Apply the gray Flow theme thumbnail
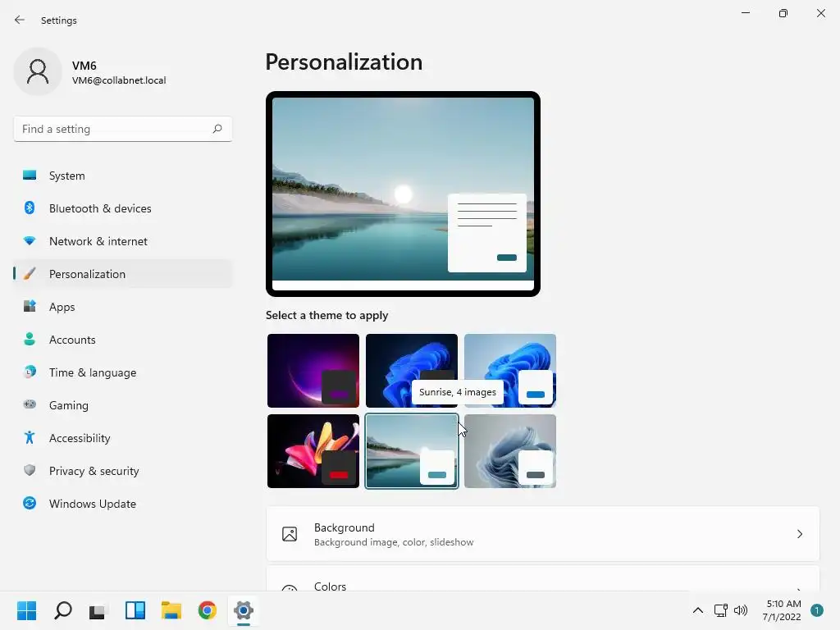The height and width of the screenshot is (630, 840). (x=510, y=451)
